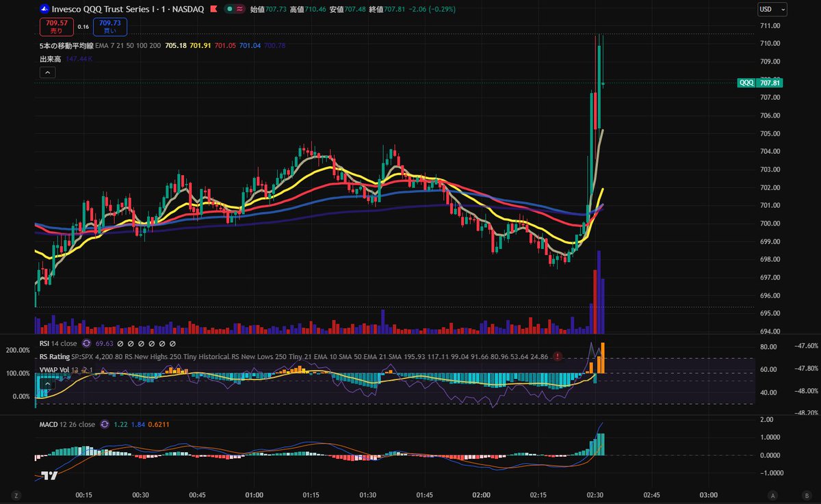Click the red 701.05 EMA value

pos(225,45)
